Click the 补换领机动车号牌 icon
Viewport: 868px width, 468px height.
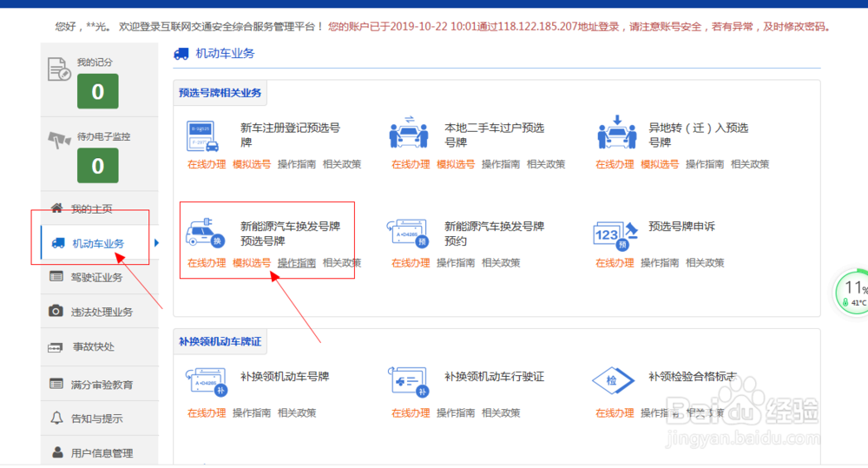(x=206, y=381)
